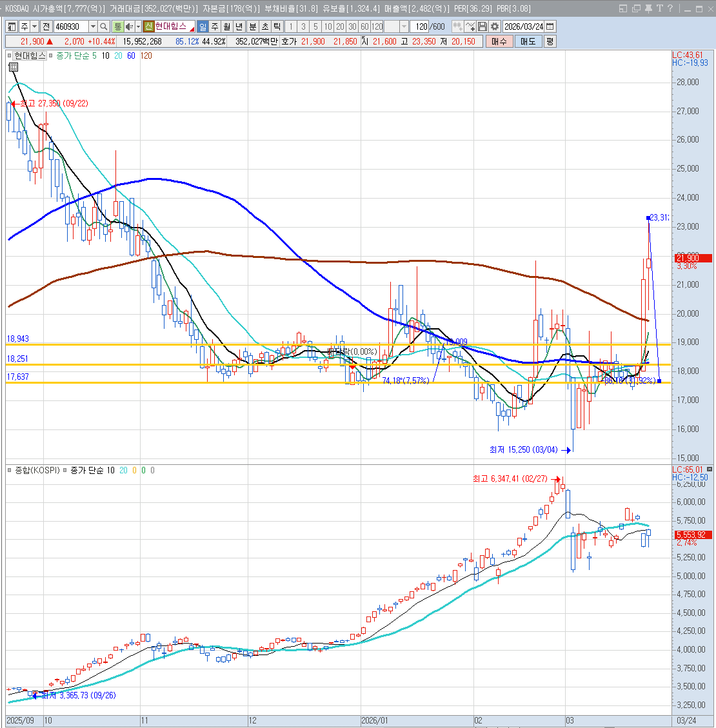Select 년 yearly chart period
Image resolution: width=716 pixels, height=728 pixels.
[x=239, y=26]
